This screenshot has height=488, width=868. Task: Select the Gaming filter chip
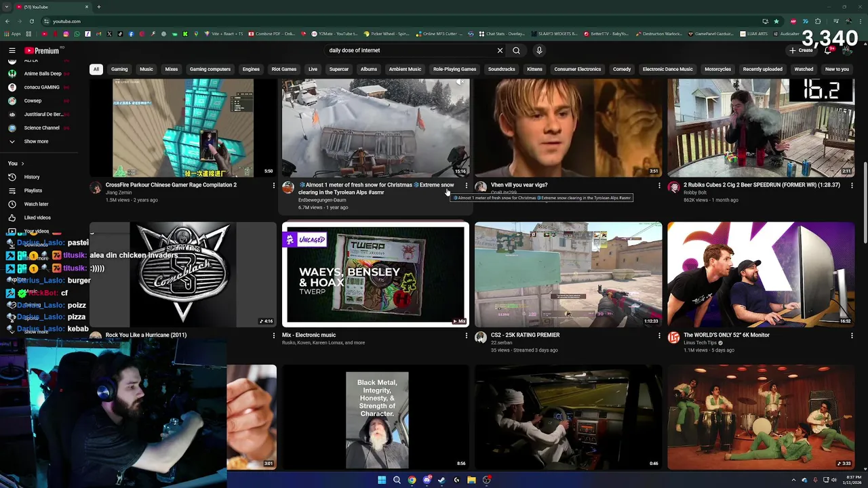119,69
